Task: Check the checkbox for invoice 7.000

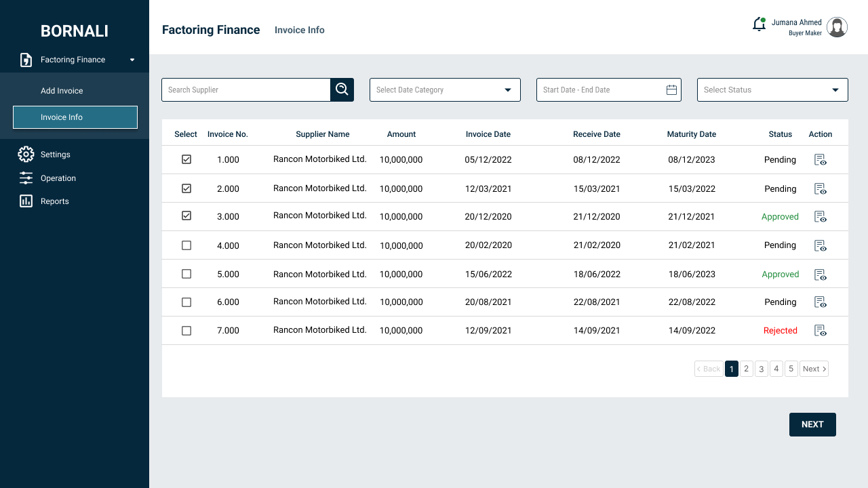Action: 186,331
